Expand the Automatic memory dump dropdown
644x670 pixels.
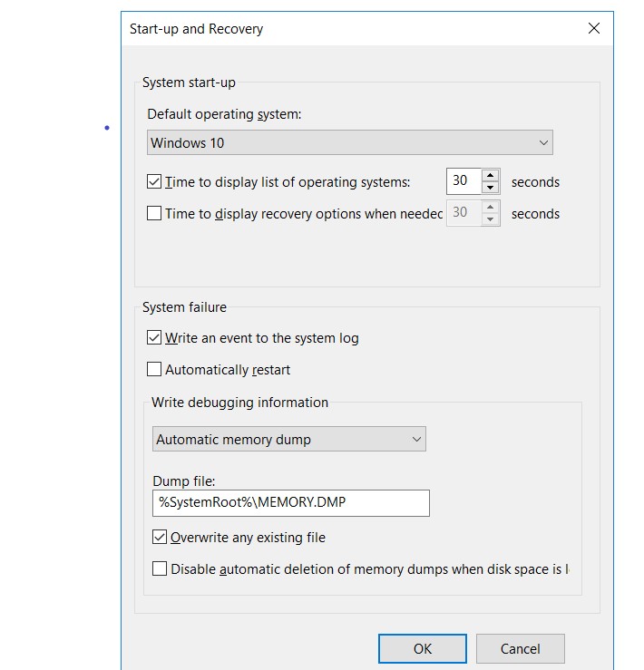pyautogui.click(x=289, y=439)
